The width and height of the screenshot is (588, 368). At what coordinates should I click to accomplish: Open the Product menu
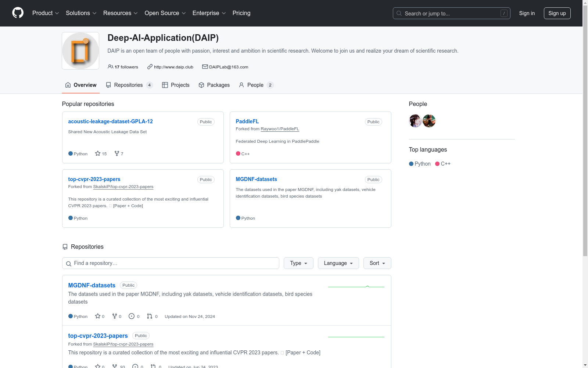tap(46, 13)
